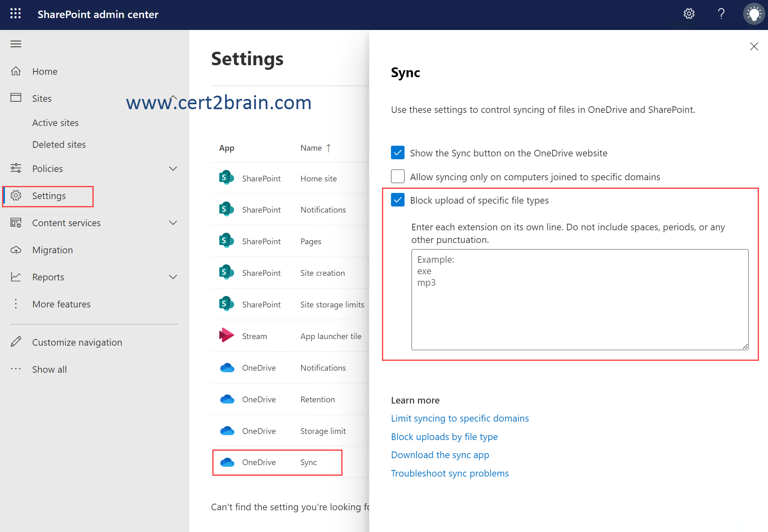The image size is (768, 532).
Task: Click the Name column sort arrow
Action: [x=328, y=148]
